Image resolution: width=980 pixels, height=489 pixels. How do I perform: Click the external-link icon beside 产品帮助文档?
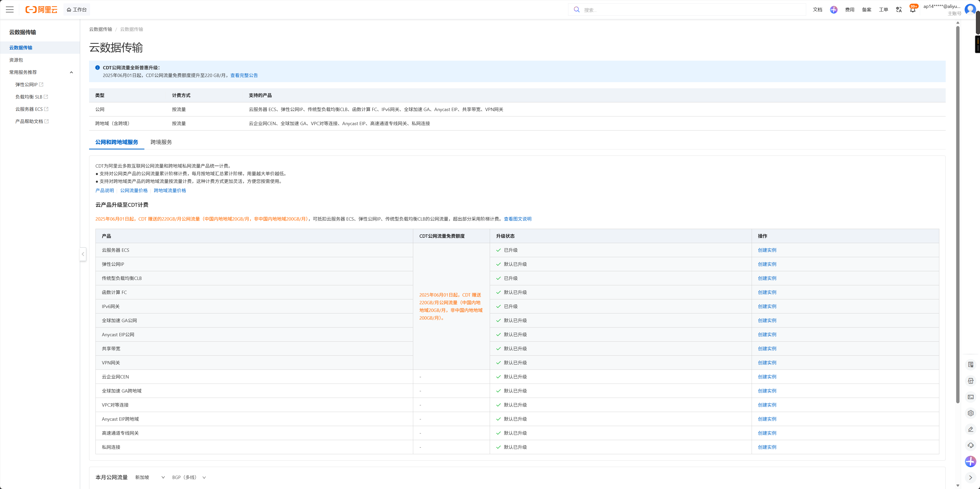[x=47, y=121]
